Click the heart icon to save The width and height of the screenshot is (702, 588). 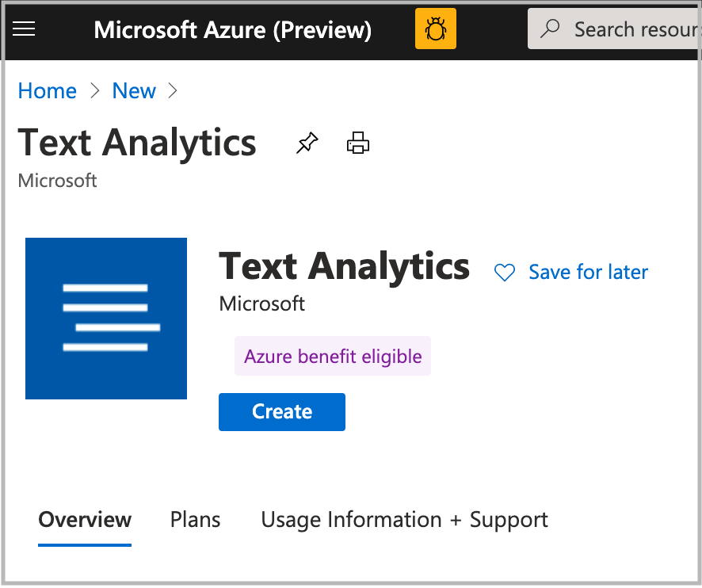tap(505, 272)
